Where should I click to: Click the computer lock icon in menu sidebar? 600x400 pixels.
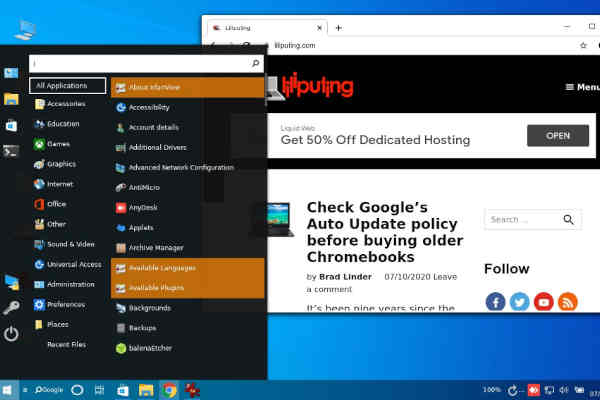[x=12, y=282]
